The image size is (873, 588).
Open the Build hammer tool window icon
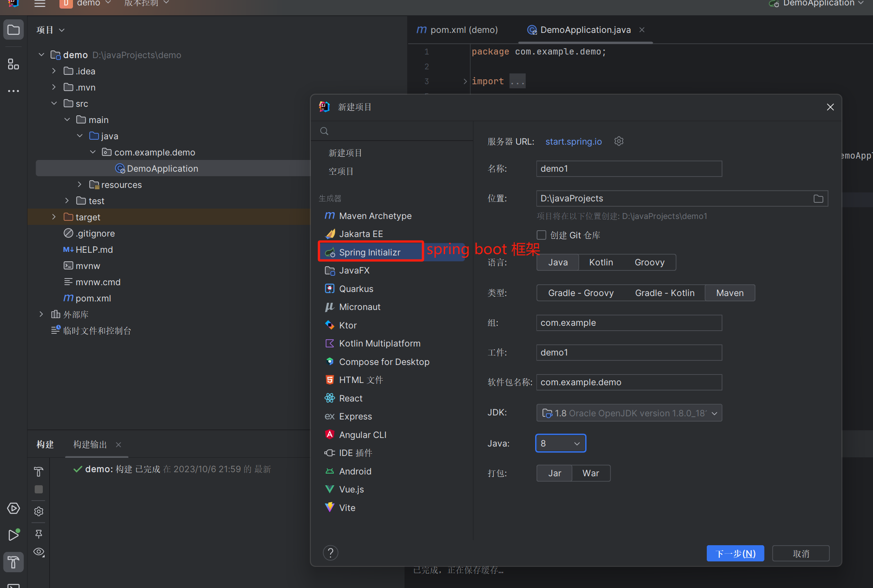(x=14, y=562)
